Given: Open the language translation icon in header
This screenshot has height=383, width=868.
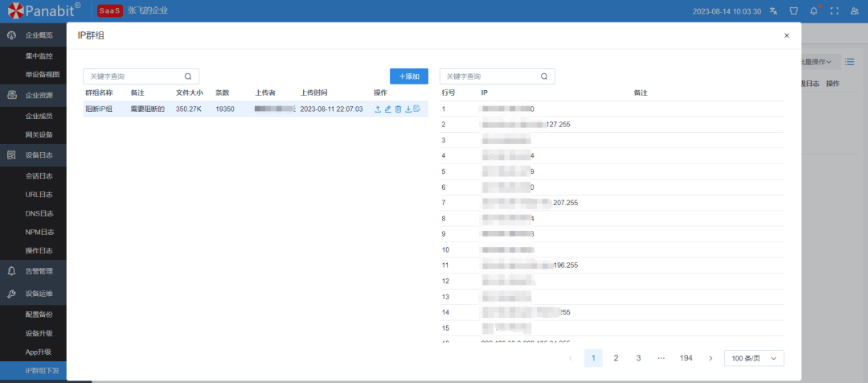Looking at the screenshot, I should click(773, 11).
